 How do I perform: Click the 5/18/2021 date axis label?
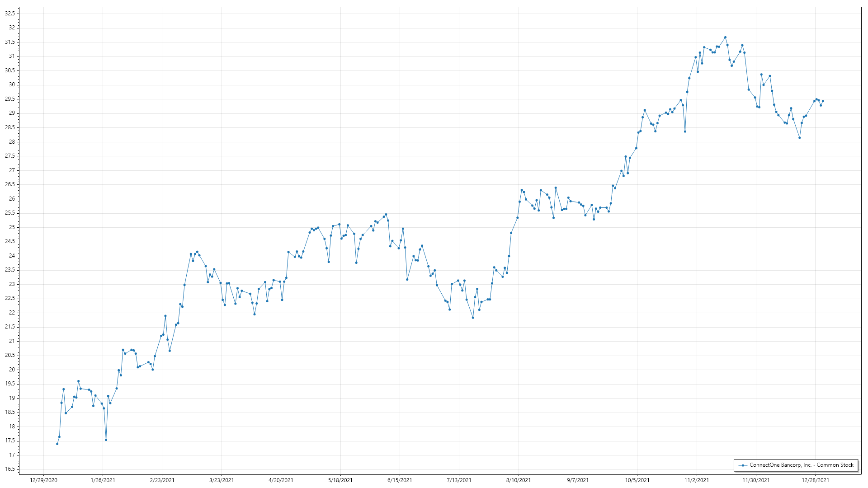tap(340, 480)
